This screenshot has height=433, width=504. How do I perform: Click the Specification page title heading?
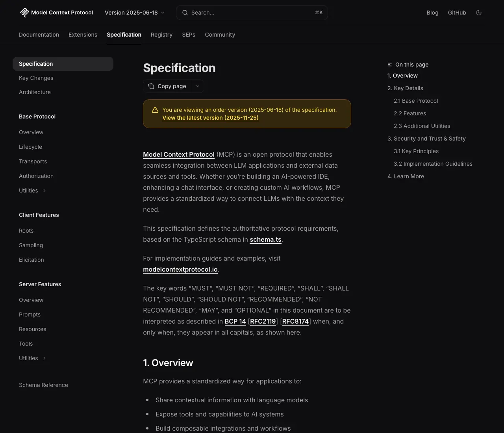tap(179, 68)
